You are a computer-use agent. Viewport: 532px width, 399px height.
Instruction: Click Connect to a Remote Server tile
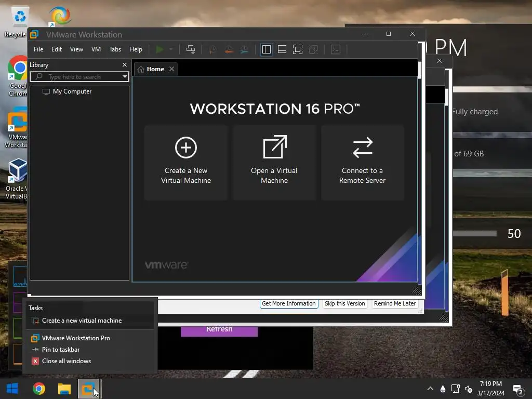tap(362, 163)
